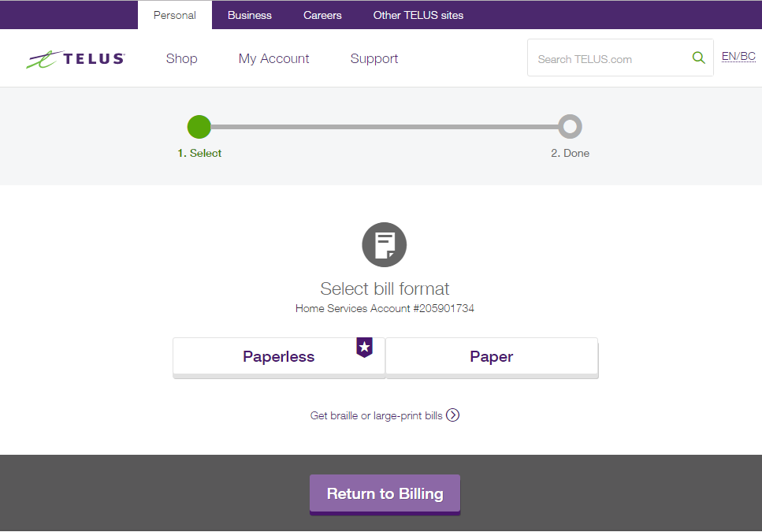Click the progress bar between Select and Done
The width and height of the screenshot is (762, 532).
tap(385, 126)
